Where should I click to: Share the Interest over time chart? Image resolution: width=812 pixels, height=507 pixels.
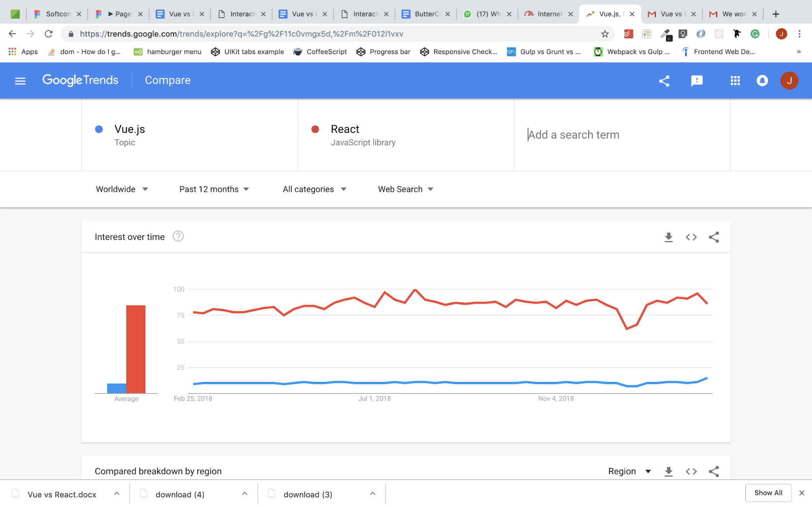click(714, 237)
